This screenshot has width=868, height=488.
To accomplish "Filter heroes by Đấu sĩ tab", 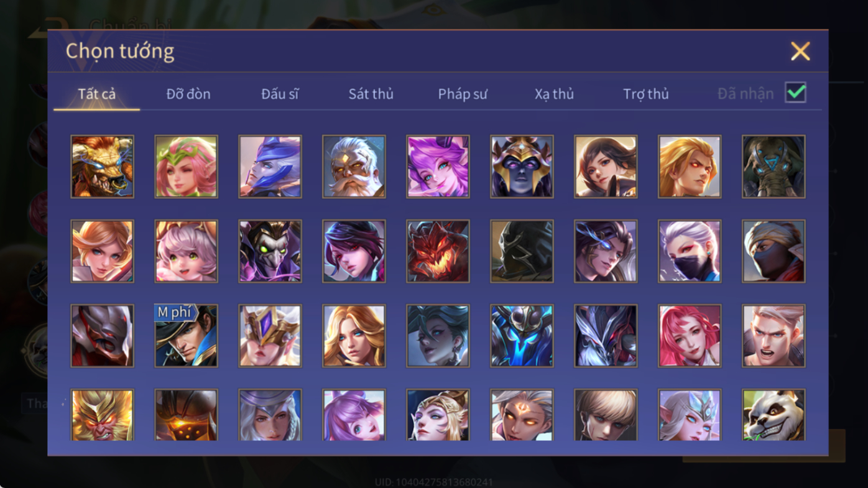I will [x=280, y=94].
